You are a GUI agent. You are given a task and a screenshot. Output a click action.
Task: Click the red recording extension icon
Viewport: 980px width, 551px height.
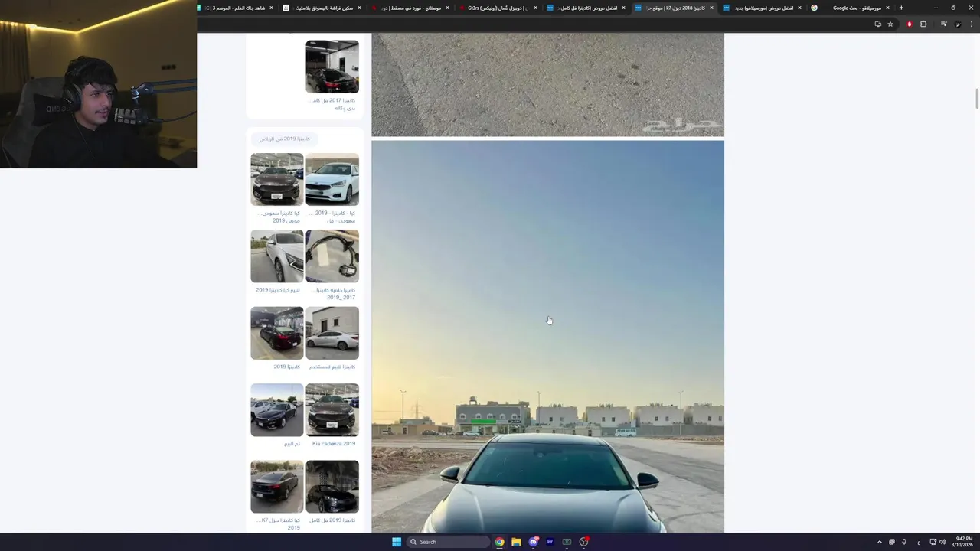[910, 24]
